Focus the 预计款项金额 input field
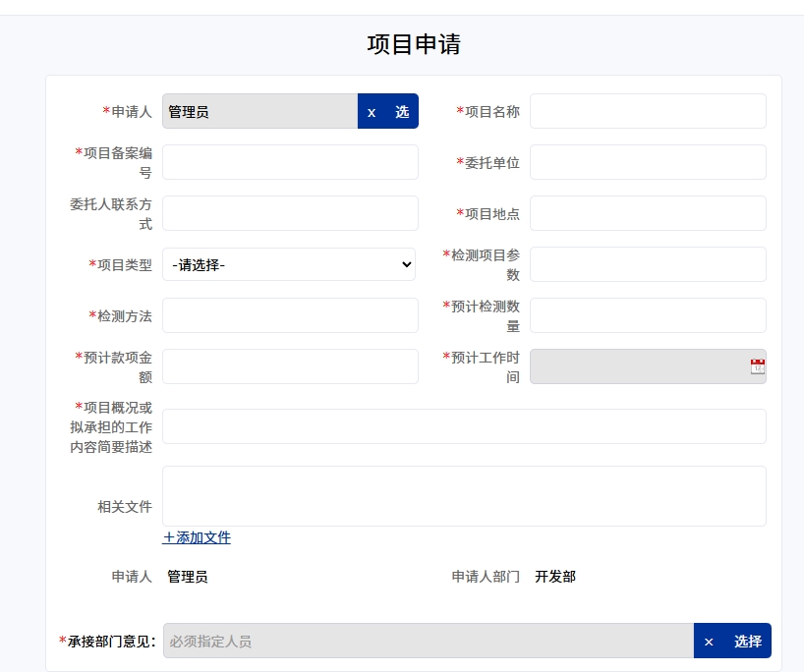The height and width of the screenshot is (672, 804). [x=290, y=366]
